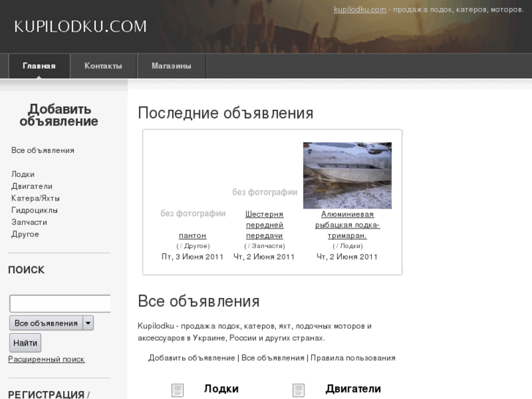Open the Магазины tab
This screenshot has height=399, width=532.
pyautogui.click(x=171, y=66)
